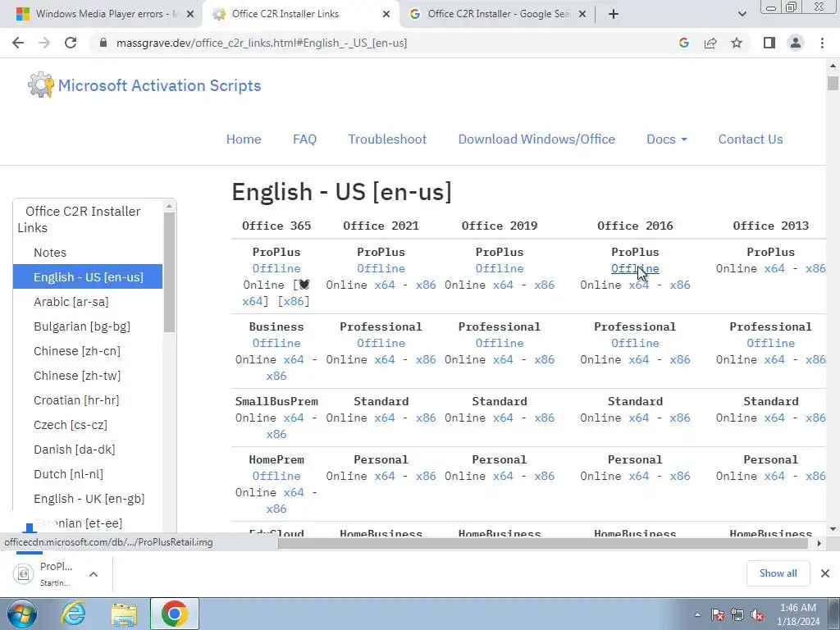
Task: Open the Troubleshoot page
Action: tap(387, 139)
